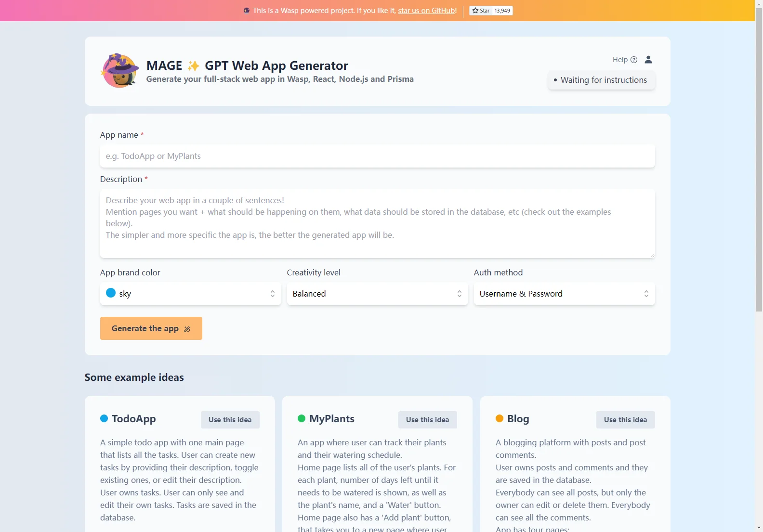763x532 pixels.
Task: Click the Some example ideas heading
Action: click(x=134, y=377)
